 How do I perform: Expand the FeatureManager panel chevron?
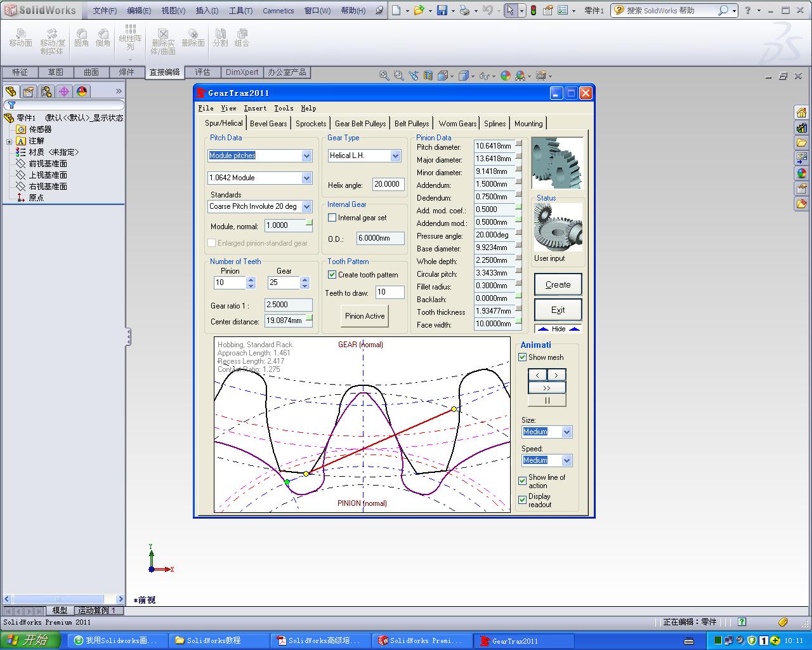[119, 91]
